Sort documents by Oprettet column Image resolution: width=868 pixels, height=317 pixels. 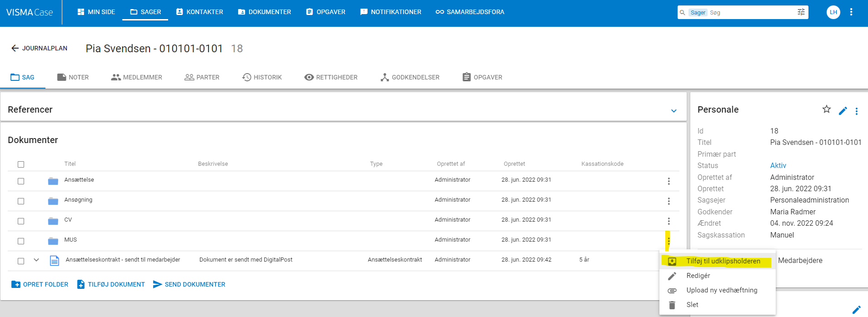coord(514,164)
